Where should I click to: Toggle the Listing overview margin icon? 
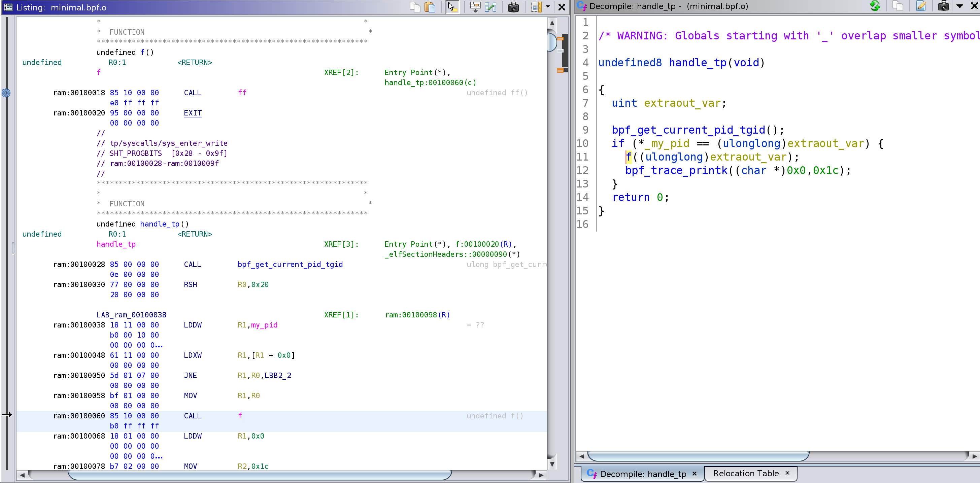pos(536,7)
